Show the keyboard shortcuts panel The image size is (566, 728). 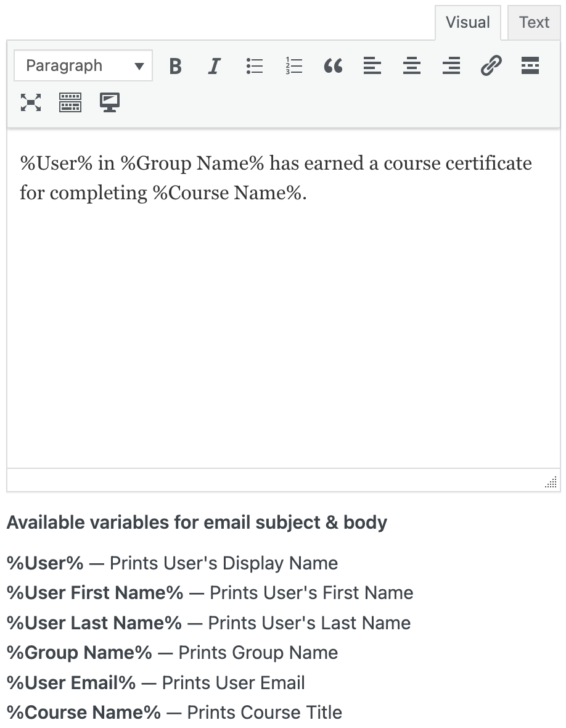click(x=70, y=102)
